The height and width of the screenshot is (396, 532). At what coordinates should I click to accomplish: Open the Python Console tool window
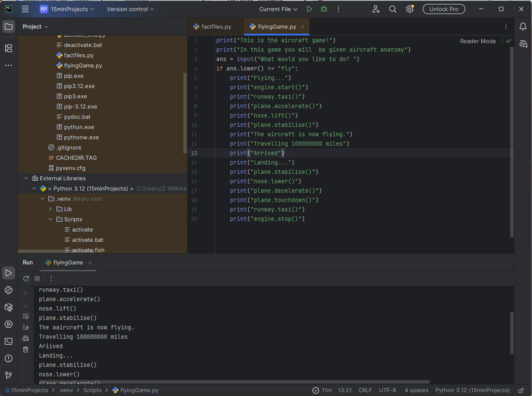9,290
